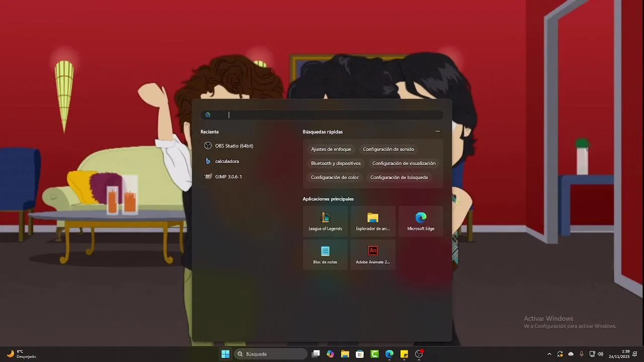The height and width of the screenshot is (362, 644).
Task: Open Camtasia green icon in taskbar
Action: click(374, 354)
